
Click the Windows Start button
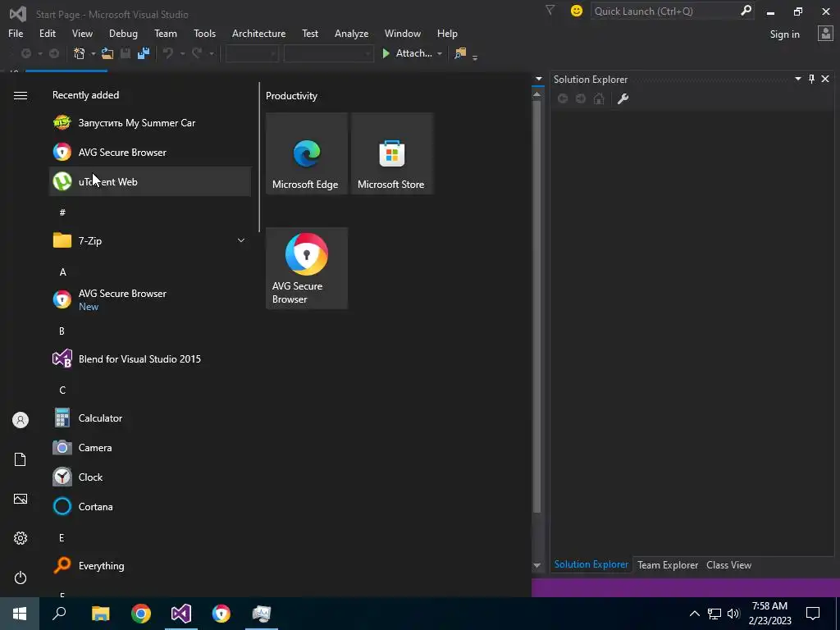click(20, 614)
